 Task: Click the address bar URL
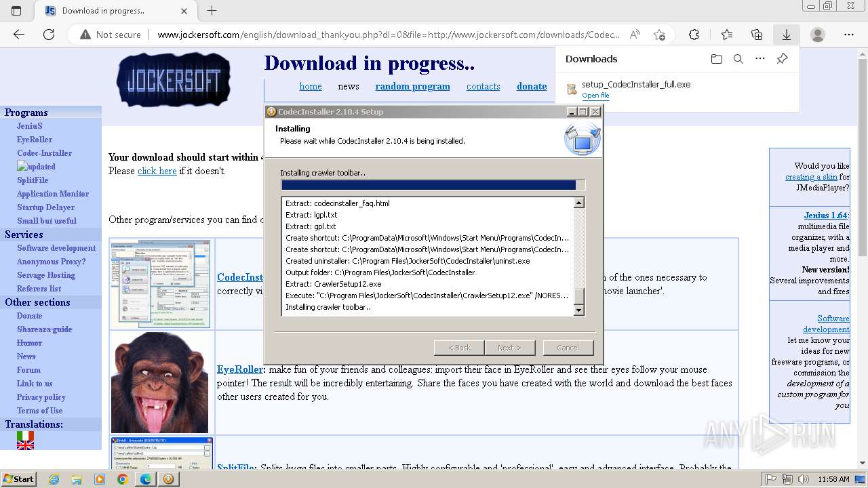click(x=389, y=35)
